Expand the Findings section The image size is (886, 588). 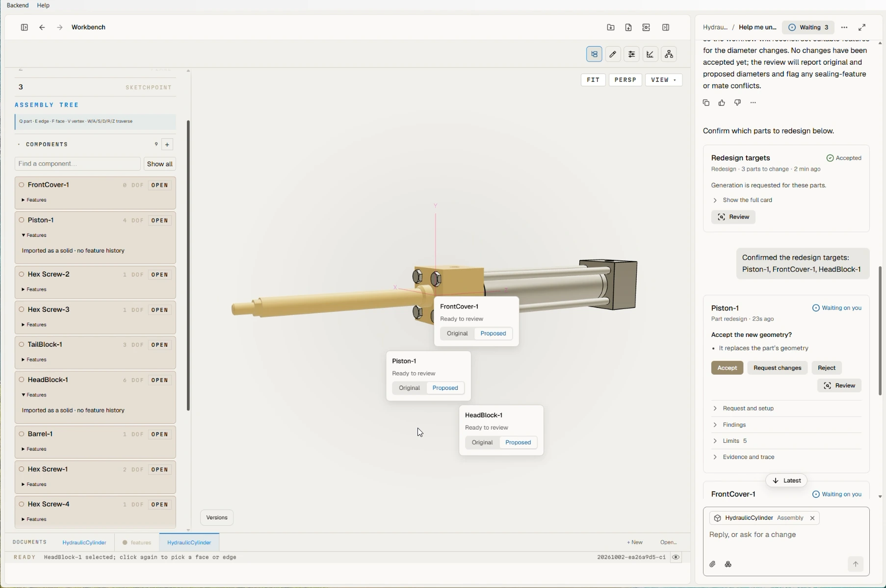coord(786,425)
